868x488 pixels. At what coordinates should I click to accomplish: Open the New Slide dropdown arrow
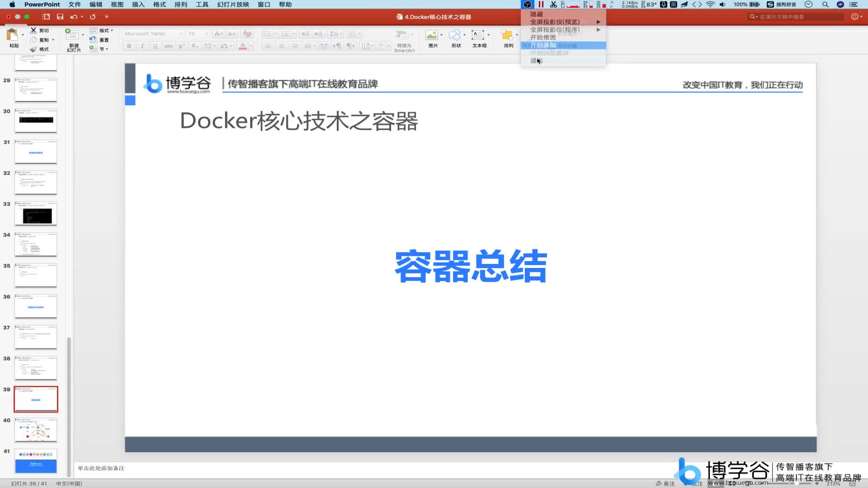pyautogui.click(x=83, y=35)
